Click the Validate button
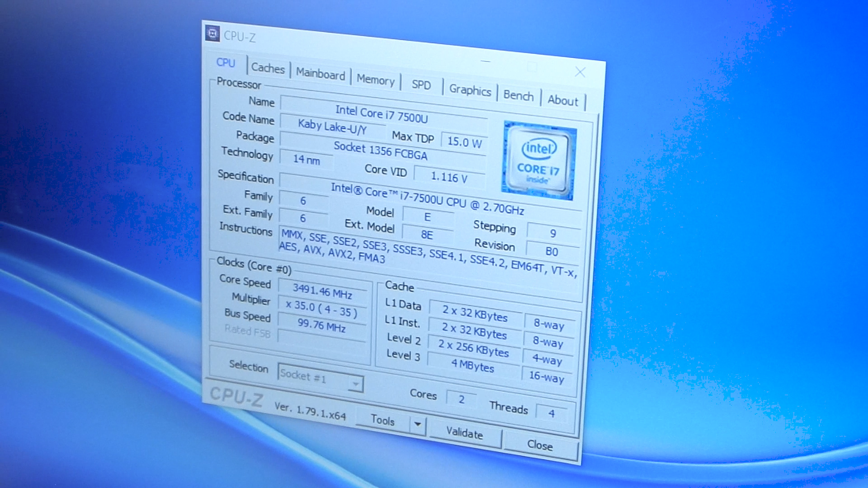868x488 pixels. coord(465,433)
